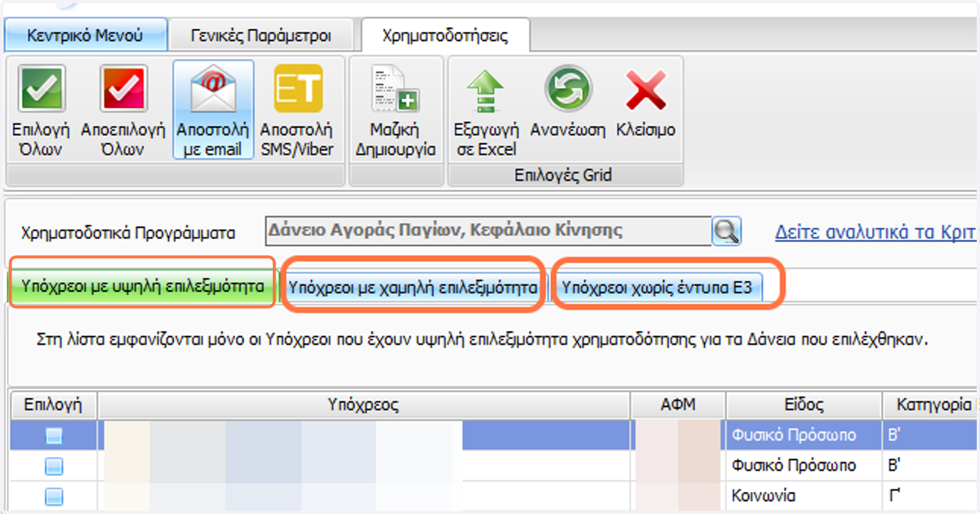Click the Επιλογή Όλων green checkmark icon

point(42,89)
